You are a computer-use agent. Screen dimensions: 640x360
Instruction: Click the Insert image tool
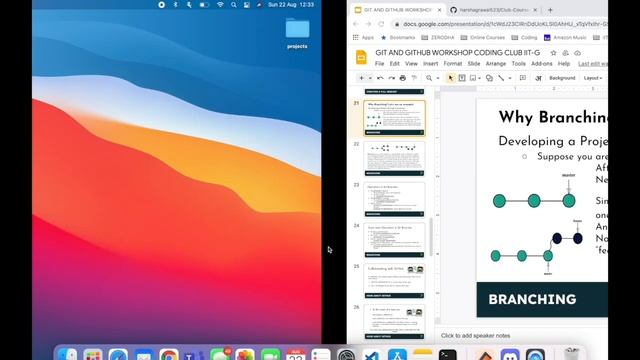(473, 78)
